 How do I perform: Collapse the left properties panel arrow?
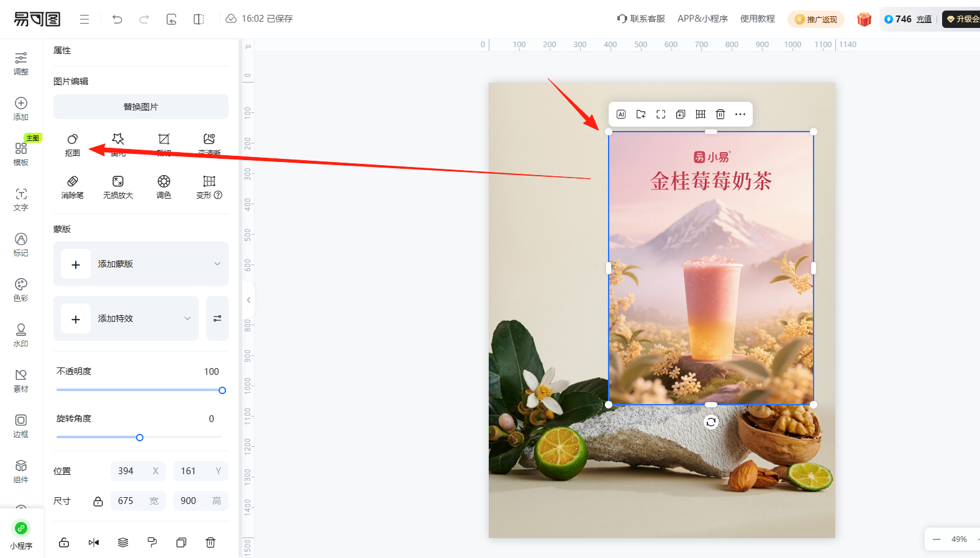tap(248, 300)
